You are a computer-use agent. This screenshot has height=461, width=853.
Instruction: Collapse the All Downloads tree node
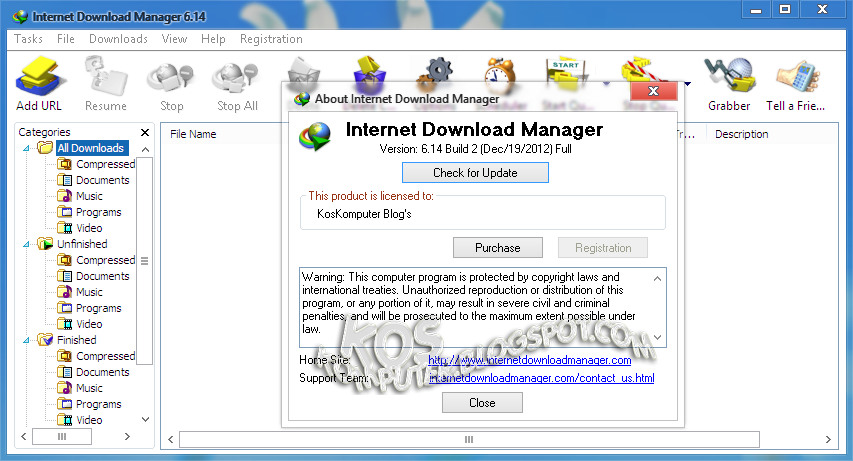point(26,148)
